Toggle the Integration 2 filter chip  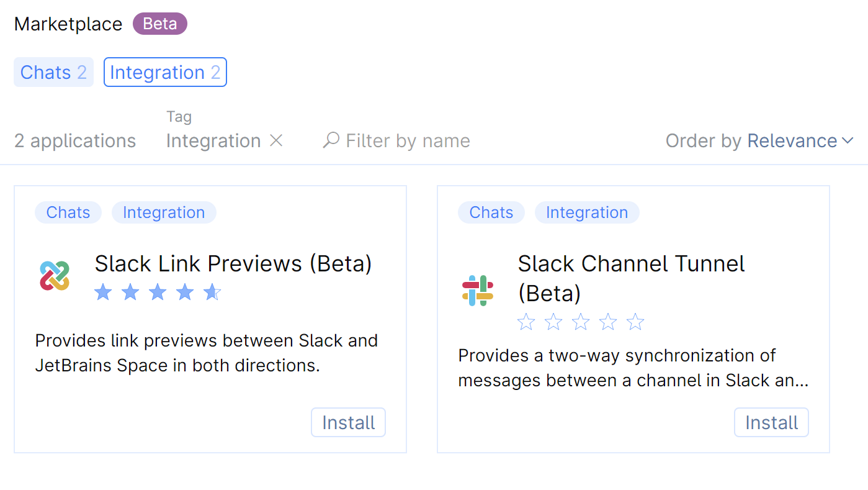[164, 72]
